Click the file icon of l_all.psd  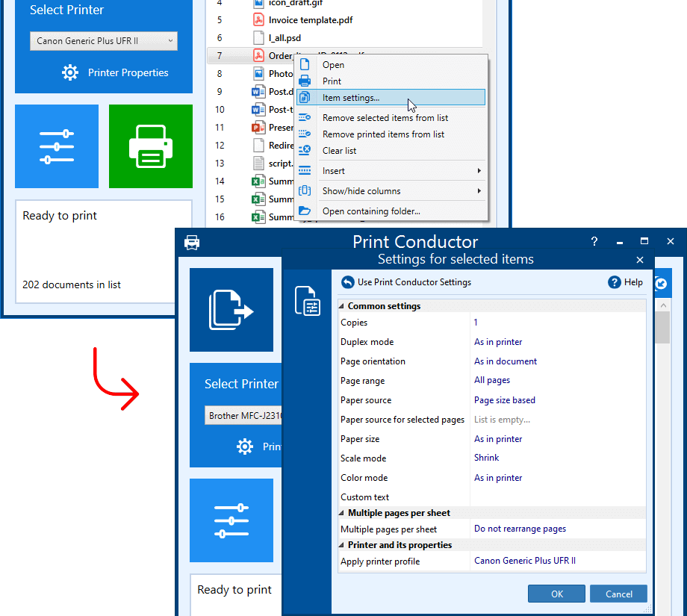258,37
